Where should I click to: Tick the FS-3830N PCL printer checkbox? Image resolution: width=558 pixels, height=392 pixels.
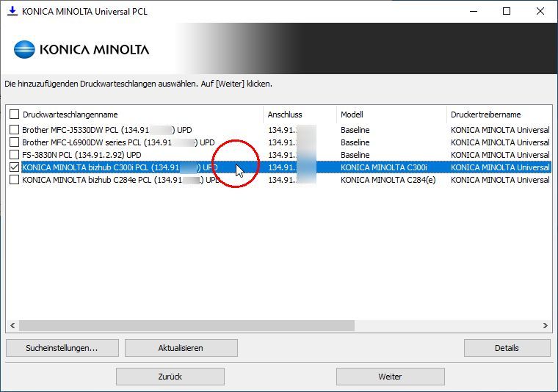pyautogui.click(x=15, y=155)
